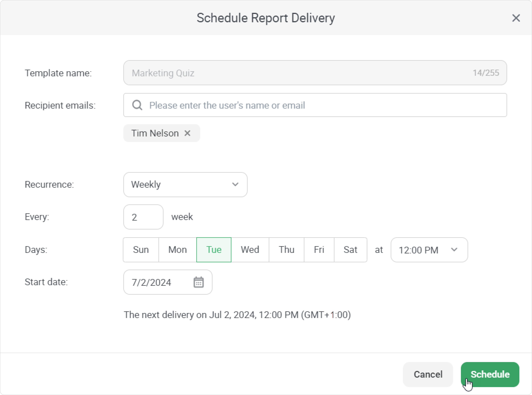The height and width of the screenshot is (395, 532).
Task: Cancel the report scheduling
Action: coord(428,374)
